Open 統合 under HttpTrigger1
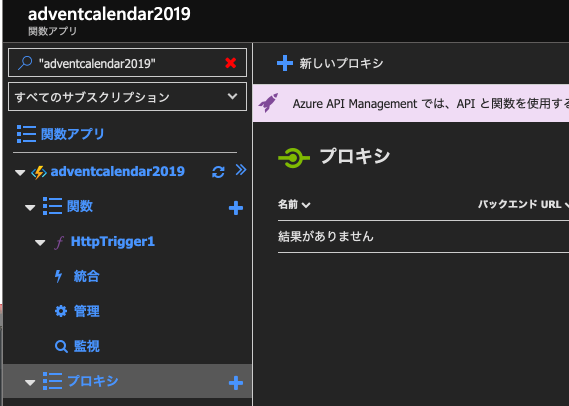This screenshot has width=569, height=406. [86, 276]
